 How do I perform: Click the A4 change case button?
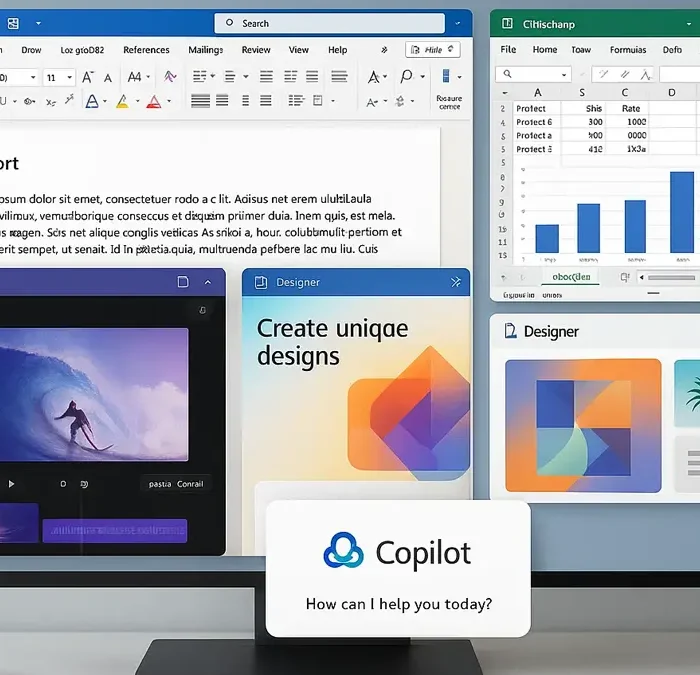[x=134, y=77]
